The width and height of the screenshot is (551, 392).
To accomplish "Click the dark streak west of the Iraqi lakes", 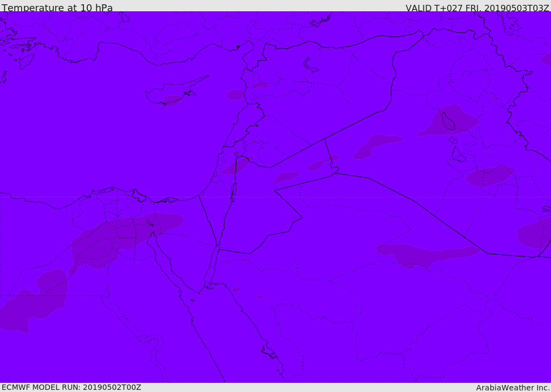I will [377, 145].
